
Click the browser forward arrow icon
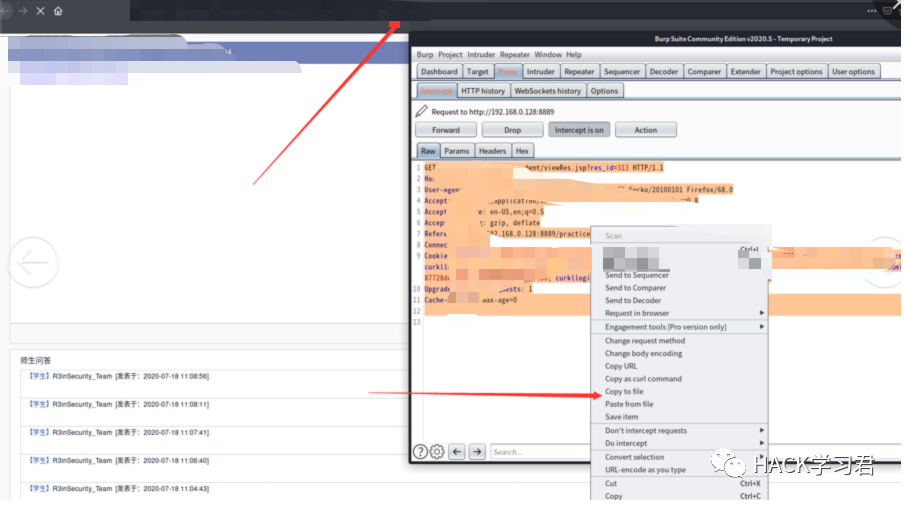pos(23,11)
